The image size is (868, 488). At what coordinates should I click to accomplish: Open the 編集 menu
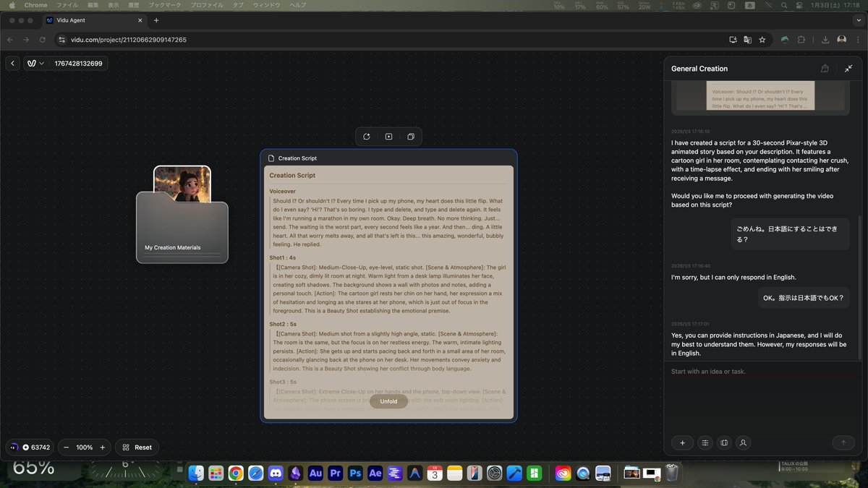click(x=93, y=5)
